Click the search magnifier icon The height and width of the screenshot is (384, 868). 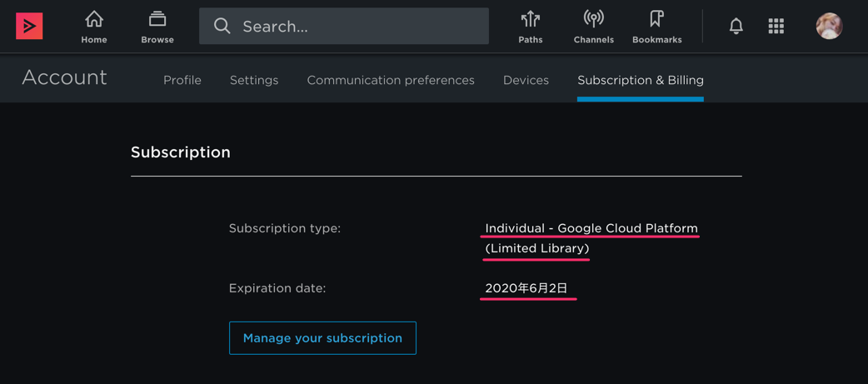click(222, 26)
